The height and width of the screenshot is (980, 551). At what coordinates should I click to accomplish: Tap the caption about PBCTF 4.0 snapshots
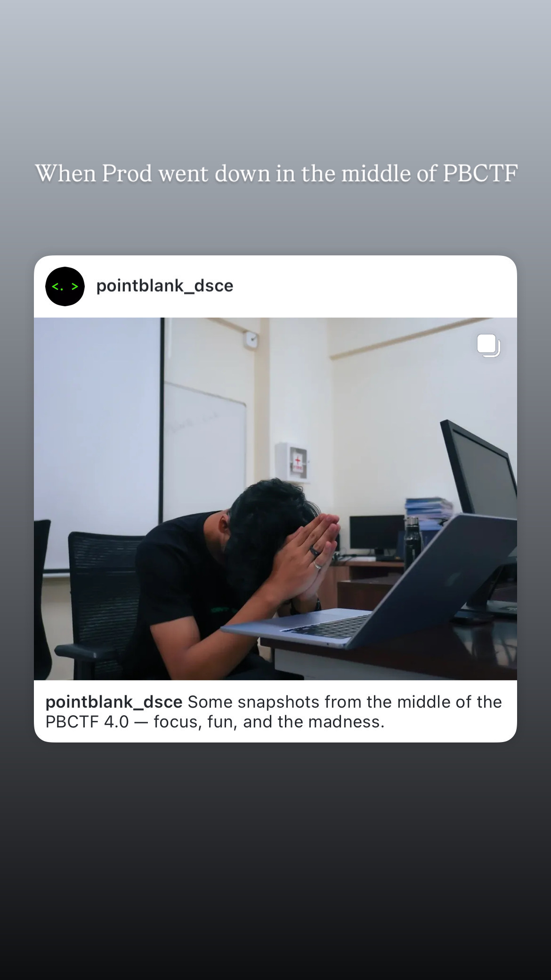pos(274,711)
